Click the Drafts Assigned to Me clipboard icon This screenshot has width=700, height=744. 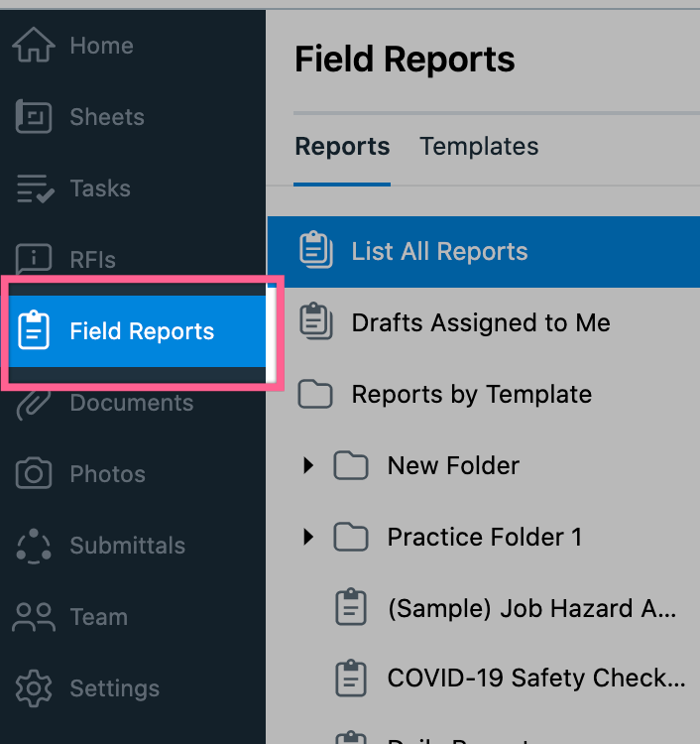click(316, 320)
